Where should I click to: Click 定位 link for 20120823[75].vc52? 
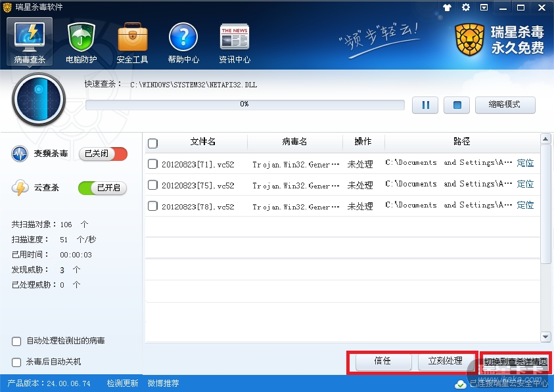525,184
